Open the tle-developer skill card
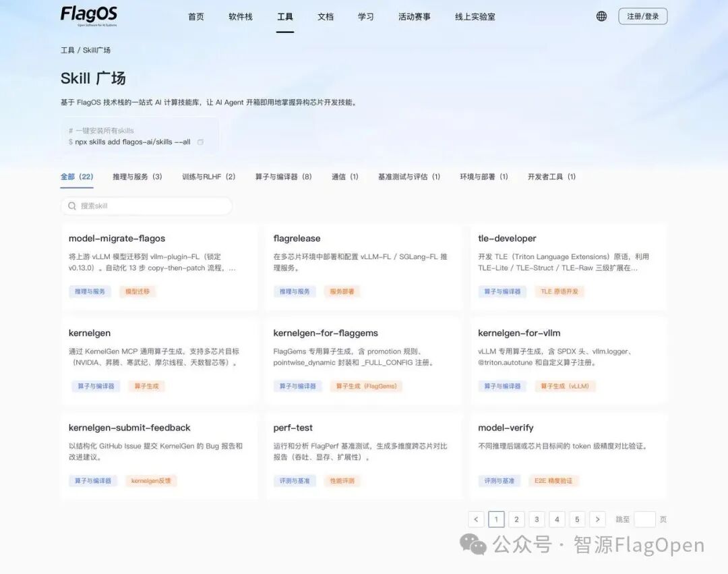The width and height of the screenshot is (728, 574). (x=569, y=267)
